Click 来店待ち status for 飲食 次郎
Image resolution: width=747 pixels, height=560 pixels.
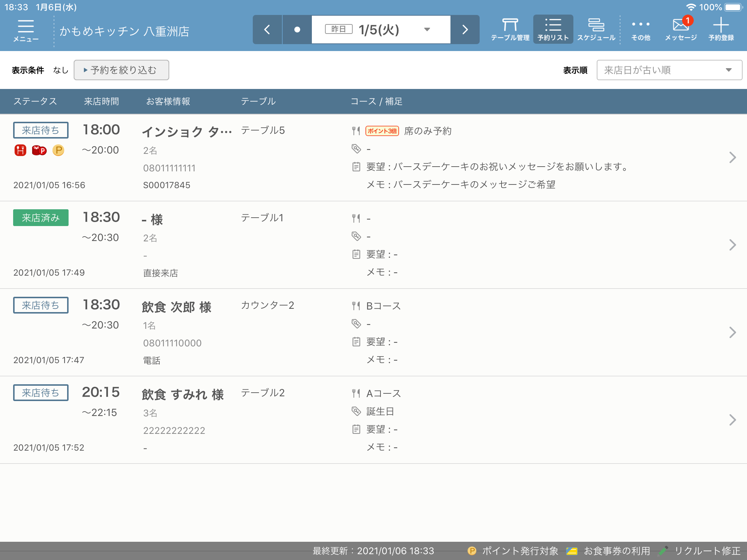pyautogui.click(x=41, y=305)
